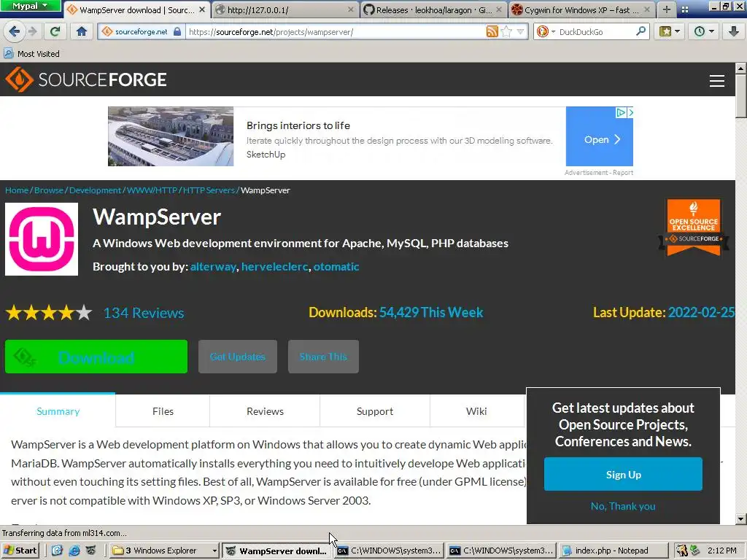Screen dimensions: 747x560
Task: Select the Wiki tab
Action: [x=476, y=411]
